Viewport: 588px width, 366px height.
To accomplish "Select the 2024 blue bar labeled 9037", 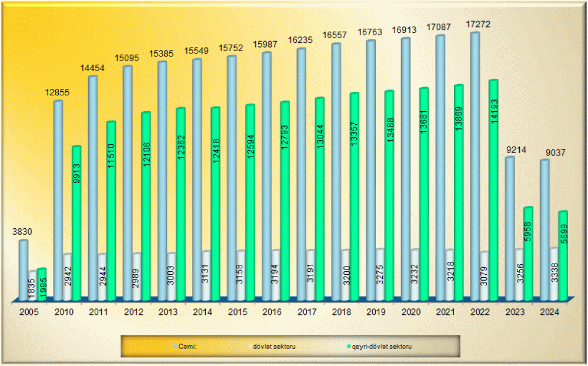I will (544, 229).
